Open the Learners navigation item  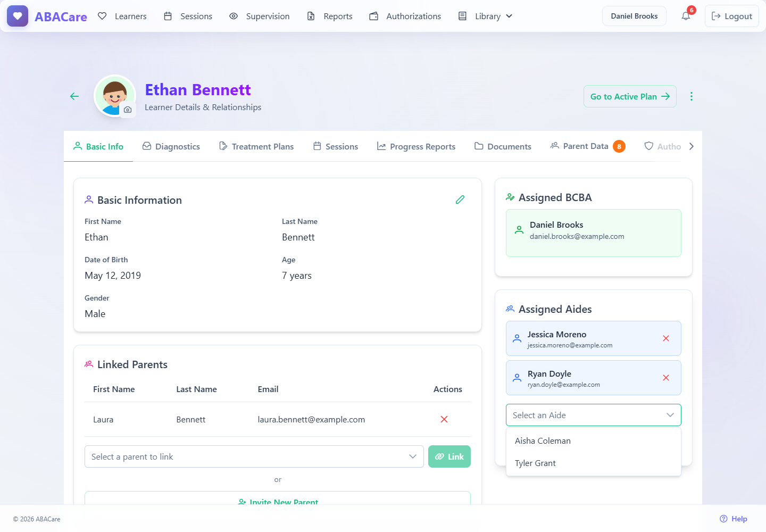(x=122, y=16)
